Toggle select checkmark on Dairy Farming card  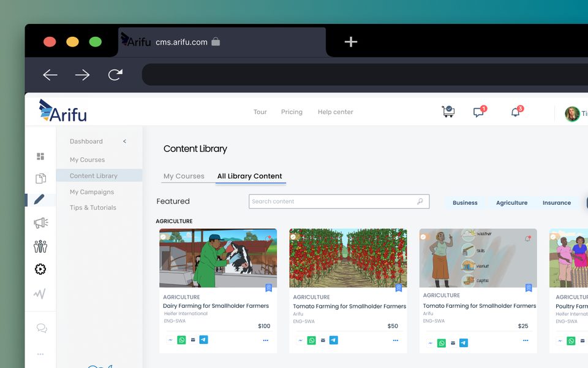click(163, 237)
